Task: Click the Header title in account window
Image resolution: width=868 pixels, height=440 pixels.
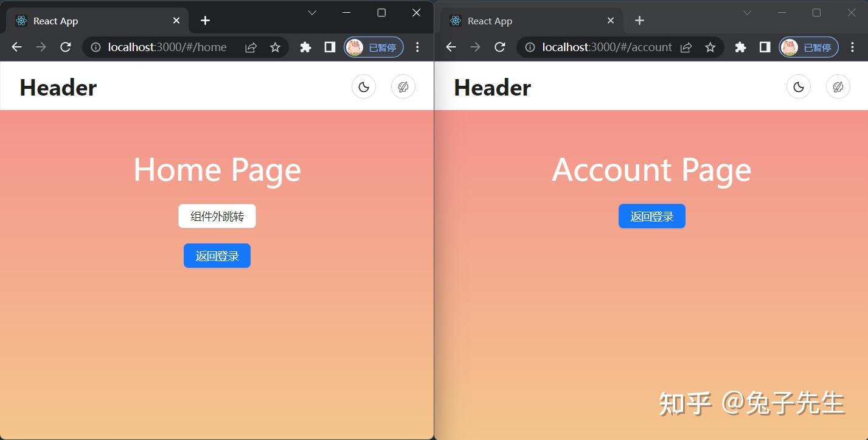Action: (x=493, y=88)
